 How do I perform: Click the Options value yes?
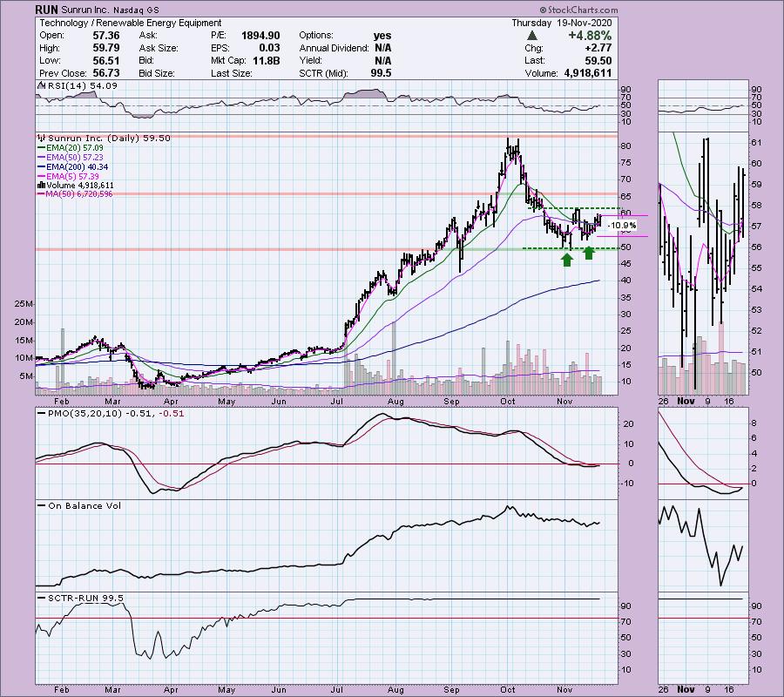point(382,36)
